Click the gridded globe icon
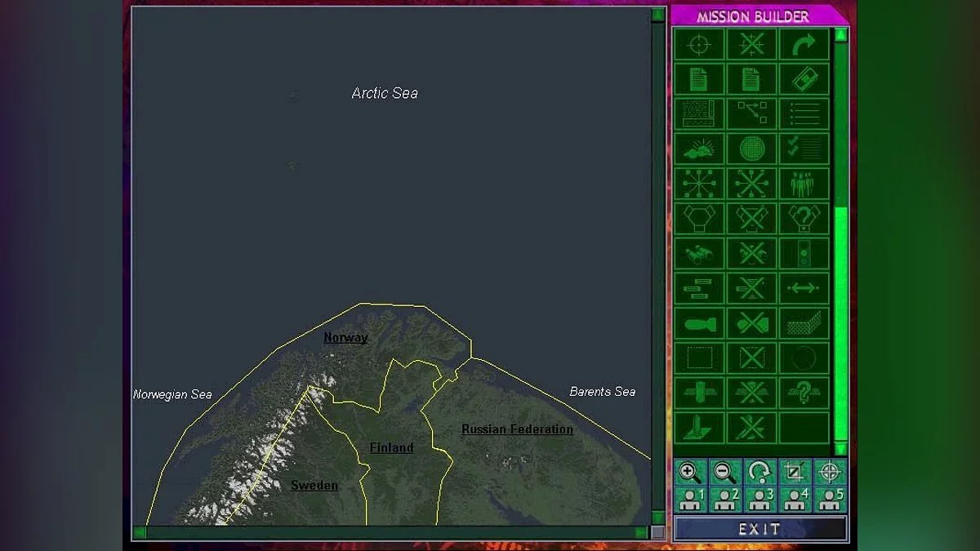The width and height of the screenshot is (980, 551). click(751, 149)
